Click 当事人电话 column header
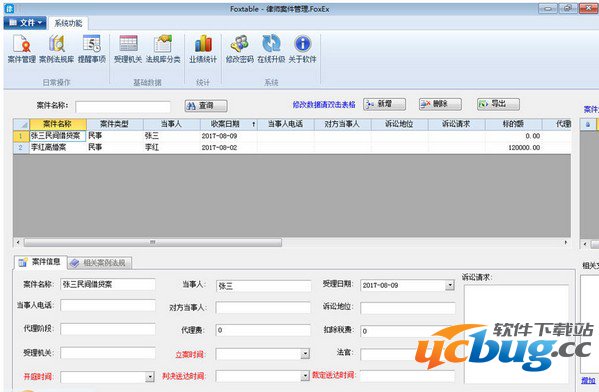Image resolution: width=599 pixels, height=392 pixels. coord(286,124)
